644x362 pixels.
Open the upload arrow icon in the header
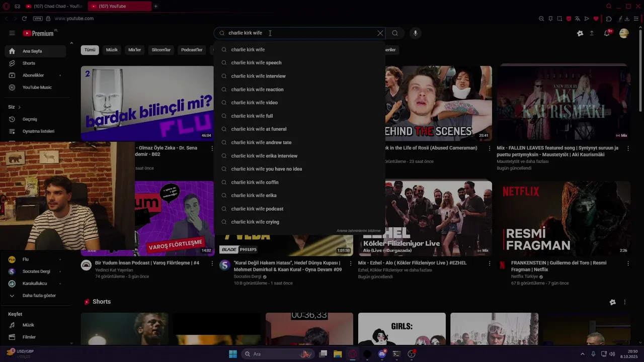pyautogui.click(x=592, y=33)
